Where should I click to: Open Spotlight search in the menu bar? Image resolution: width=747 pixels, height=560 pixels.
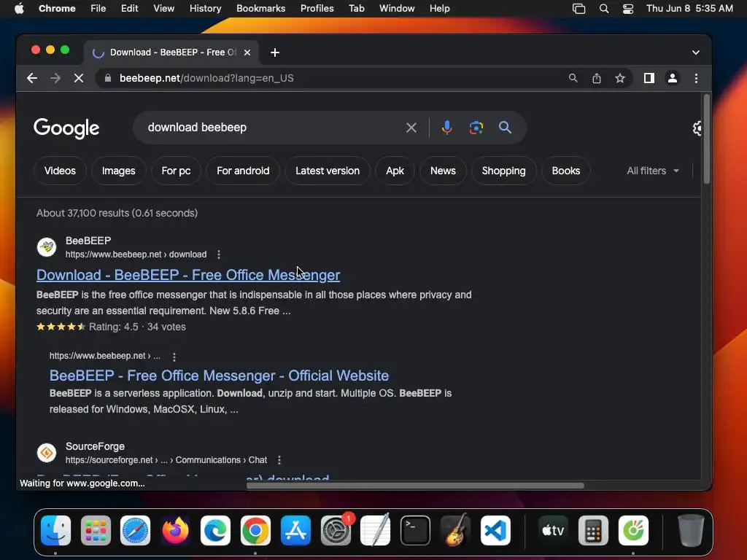pos(603,9)
